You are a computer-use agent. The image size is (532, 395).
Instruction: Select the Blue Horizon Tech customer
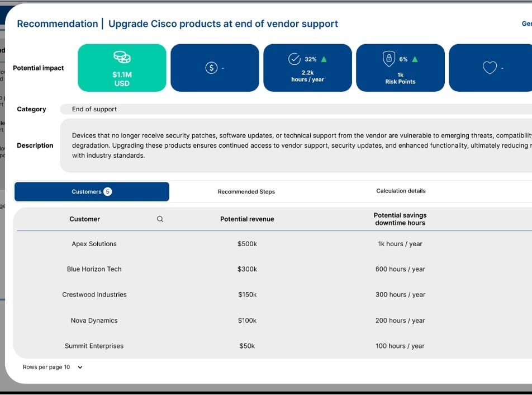pyautogui.click(x=94, y=269)
